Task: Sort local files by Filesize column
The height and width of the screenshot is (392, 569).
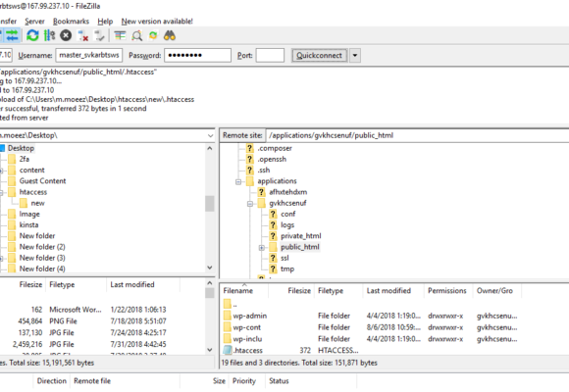Action: point(30,284)
